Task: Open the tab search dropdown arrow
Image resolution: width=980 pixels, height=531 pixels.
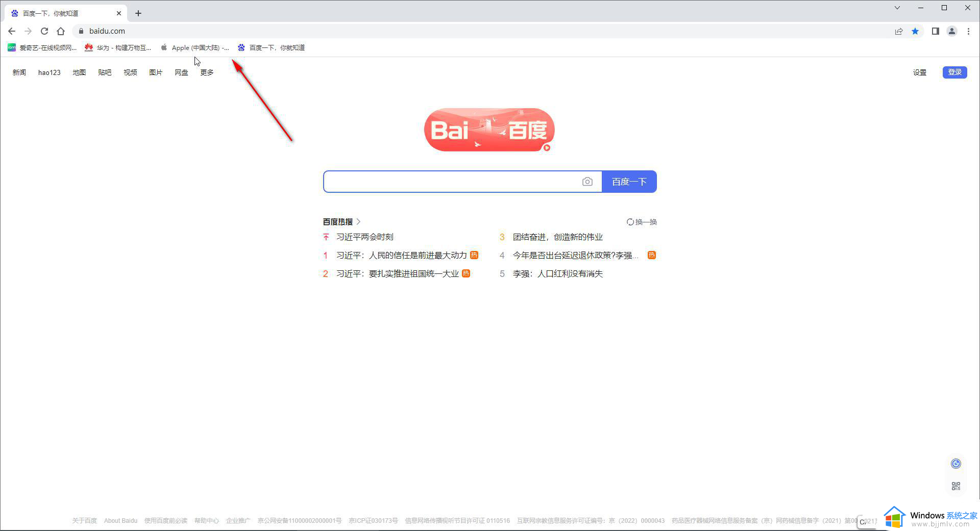Action: click(897, 8)
